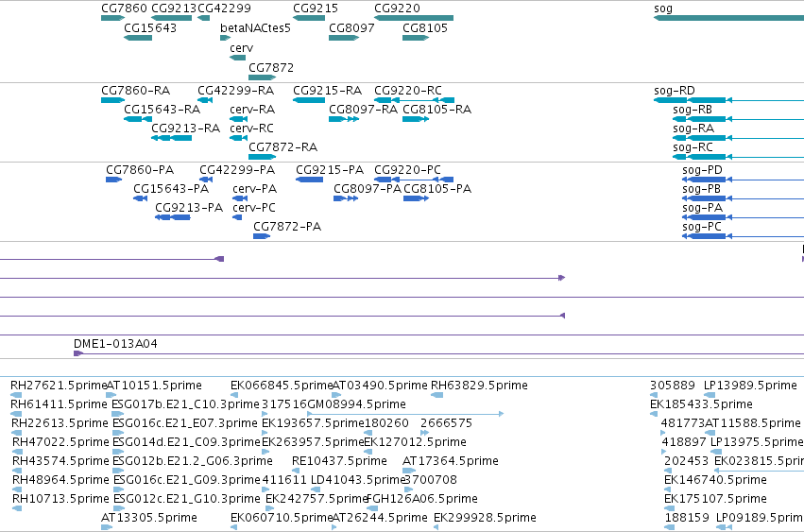
Task: Open the sog-PA protein label
Action: (x=703, y=208)
